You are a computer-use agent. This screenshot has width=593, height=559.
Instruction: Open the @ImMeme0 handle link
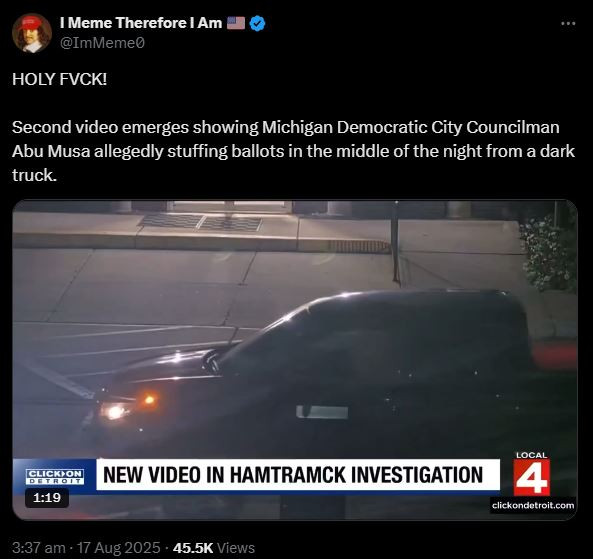[x=102, y=43]
